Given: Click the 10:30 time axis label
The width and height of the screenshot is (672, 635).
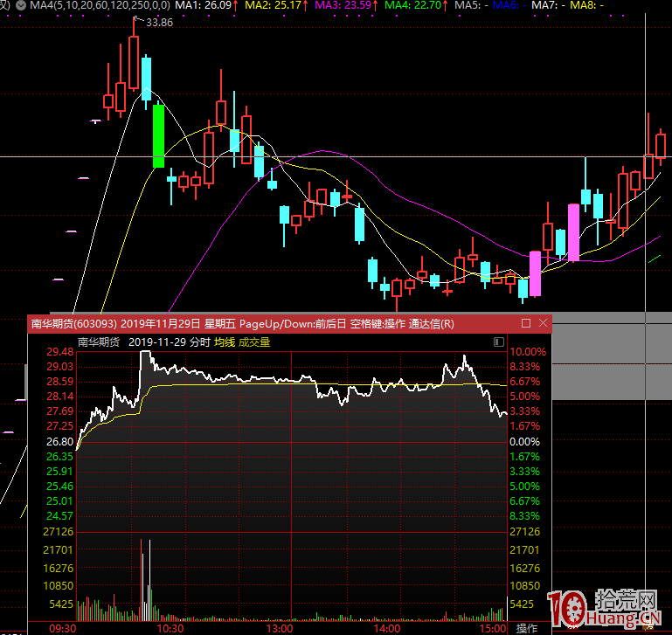Looking at the screenshot, I should 170,629.
